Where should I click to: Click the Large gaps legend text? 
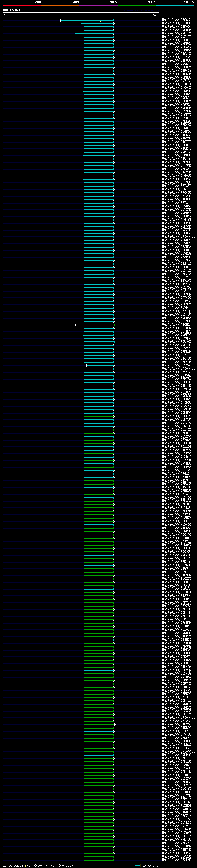(x=38, y=865)
